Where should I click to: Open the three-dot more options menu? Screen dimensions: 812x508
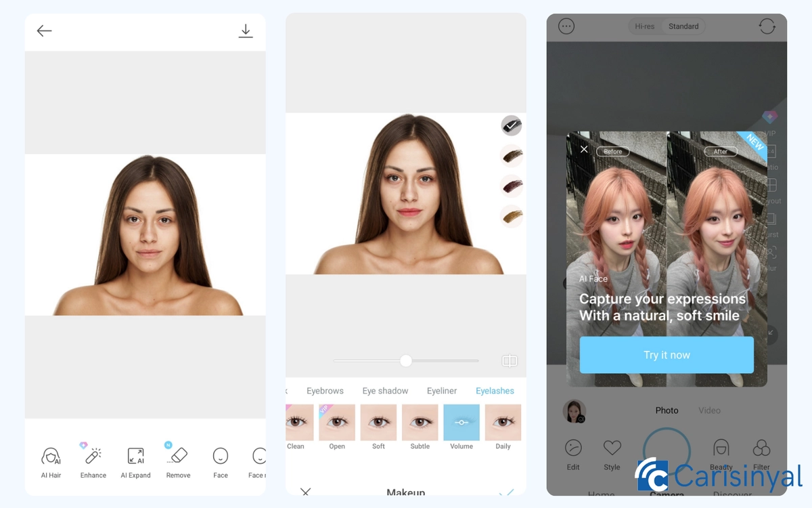click(566, 26)
